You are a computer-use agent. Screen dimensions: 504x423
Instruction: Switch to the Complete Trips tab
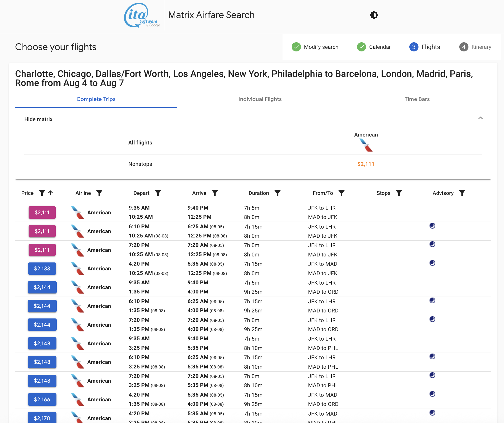pos(96,99)
